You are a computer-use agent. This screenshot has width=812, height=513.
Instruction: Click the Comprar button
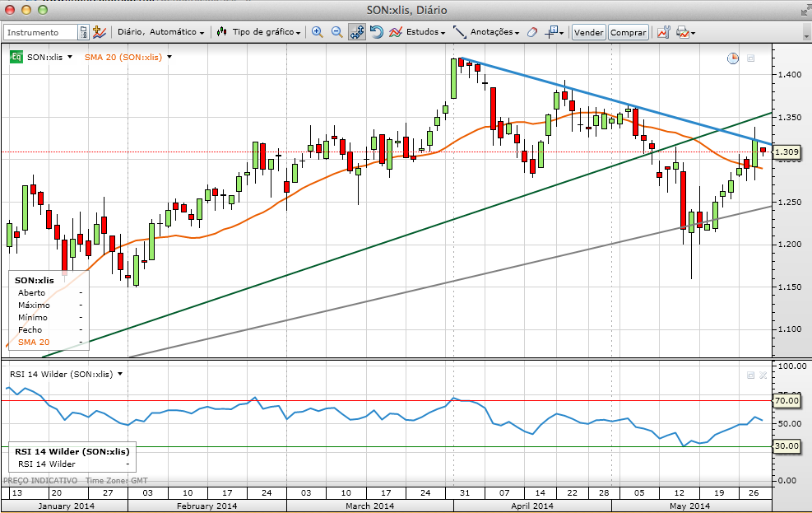[629, 32]
